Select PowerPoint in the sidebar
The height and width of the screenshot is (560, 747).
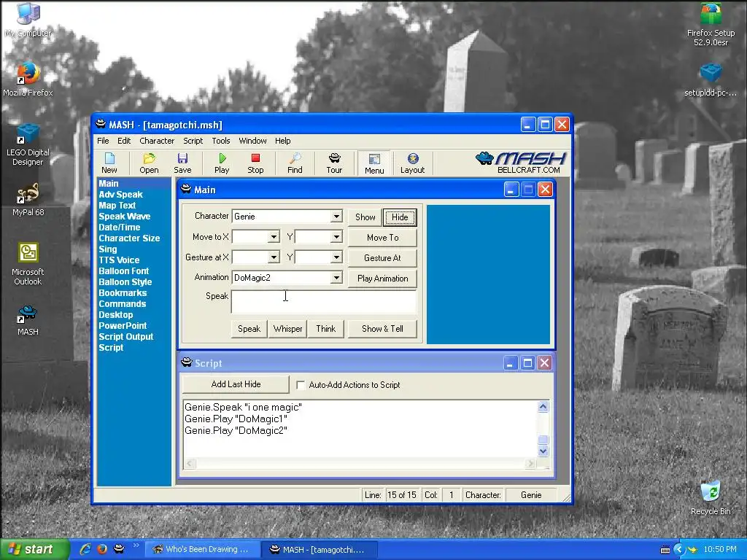coord(123,326)
